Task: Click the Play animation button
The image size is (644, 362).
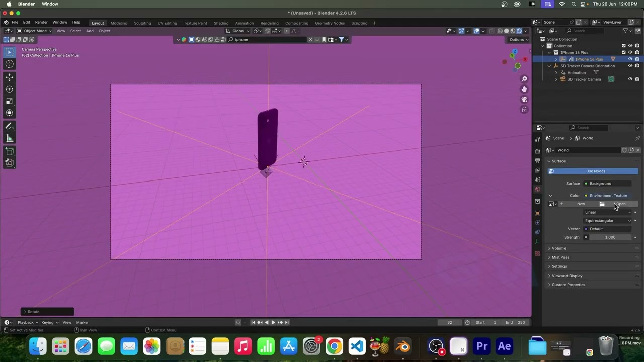Action: (x=273, y=322)
